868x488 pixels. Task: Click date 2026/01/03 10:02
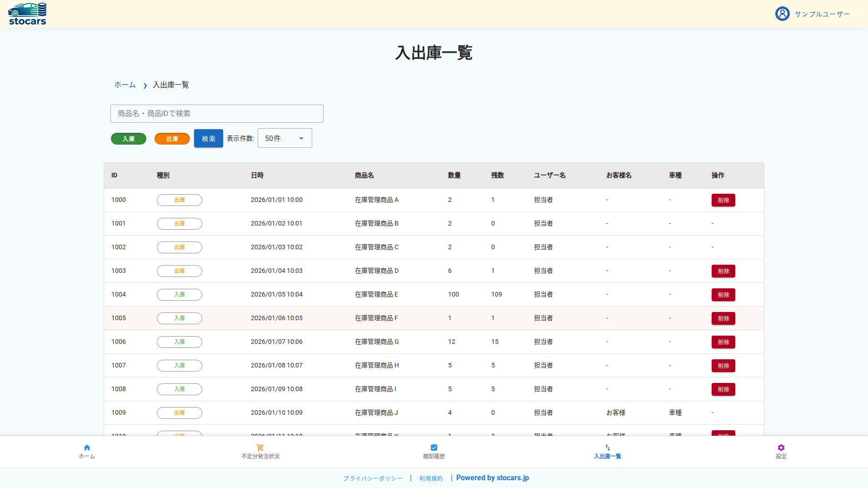[x=277, y=247]
